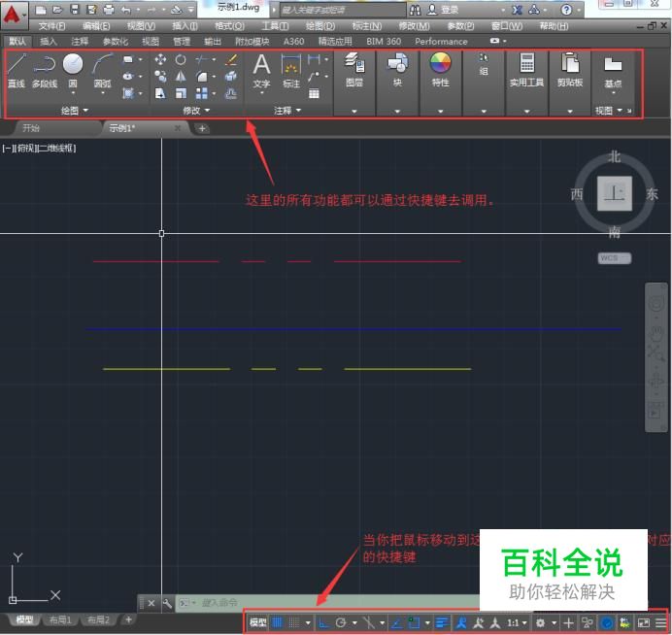Toggle ortho mode in status bar
This screenshot has width=672, height=635.
tap(323, 622)
